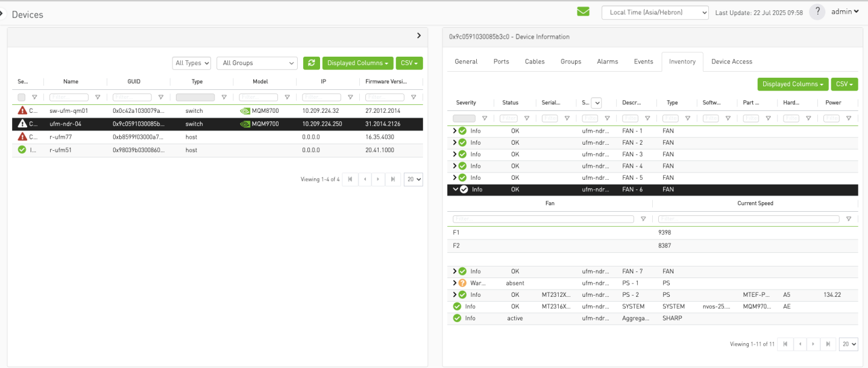Open the All Groups dropdown
The width and height of the screenshot is (868, 368).
tap(257, 63)
